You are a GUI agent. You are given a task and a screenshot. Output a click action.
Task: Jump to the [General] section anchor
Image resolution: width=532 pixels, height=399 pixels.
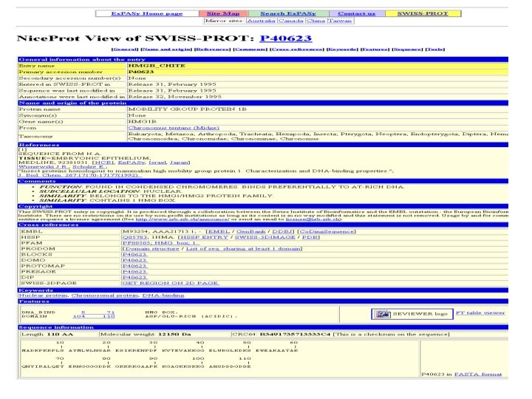point(125,50)
